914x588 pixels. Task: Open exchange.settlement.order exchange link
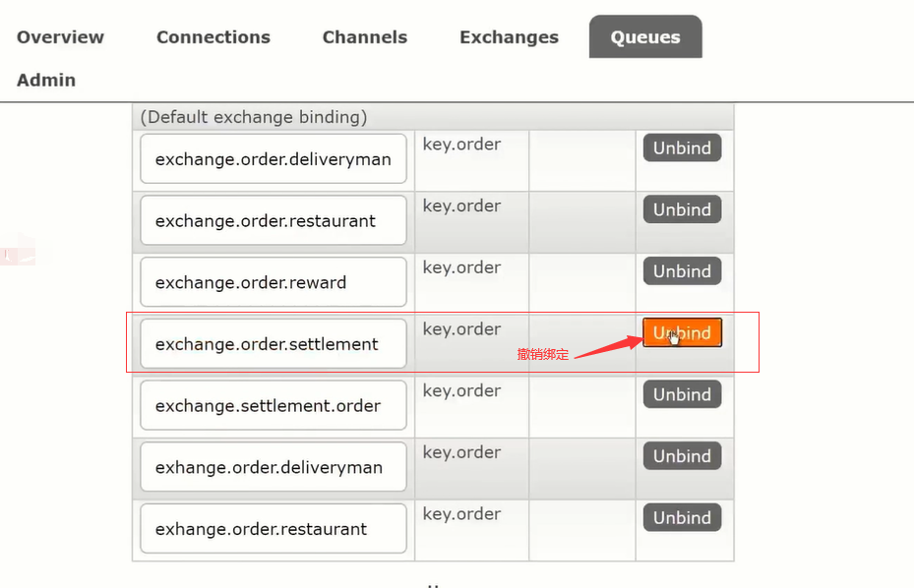coord(274,405)
